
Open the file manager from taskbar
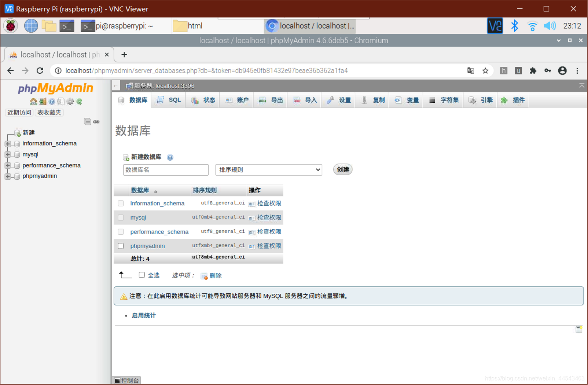[49, 26]
